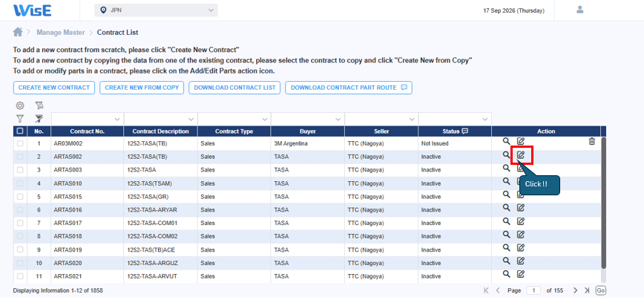Screen dimensions: 644x300
Task: Clear filters with the crossed-out funnel icon
Action: [x=39, y=119]
